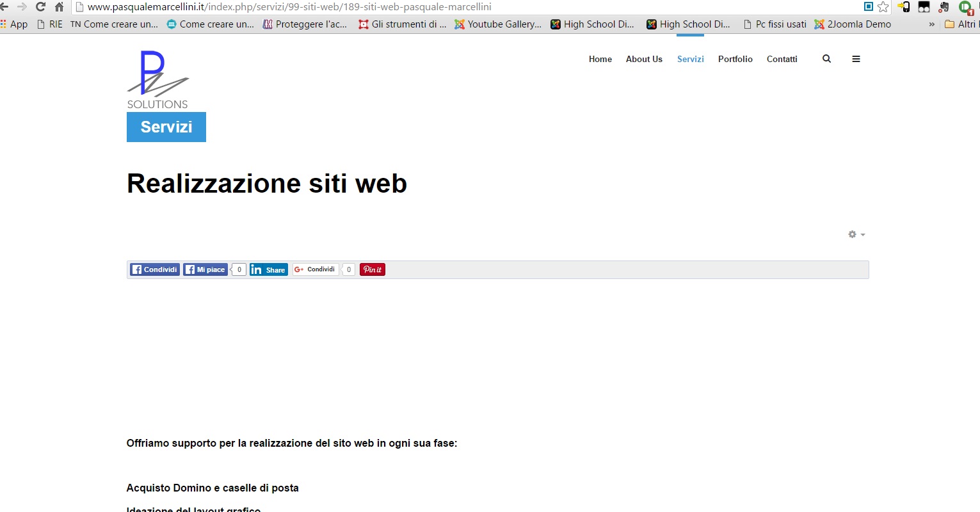
Task: Open Portfolio menu item
Action: 735,59
